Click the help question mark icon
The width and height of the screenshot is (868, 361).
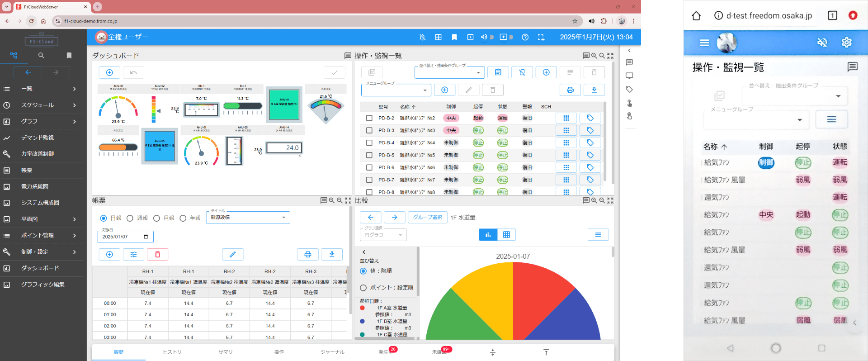[x=525, y=37]
